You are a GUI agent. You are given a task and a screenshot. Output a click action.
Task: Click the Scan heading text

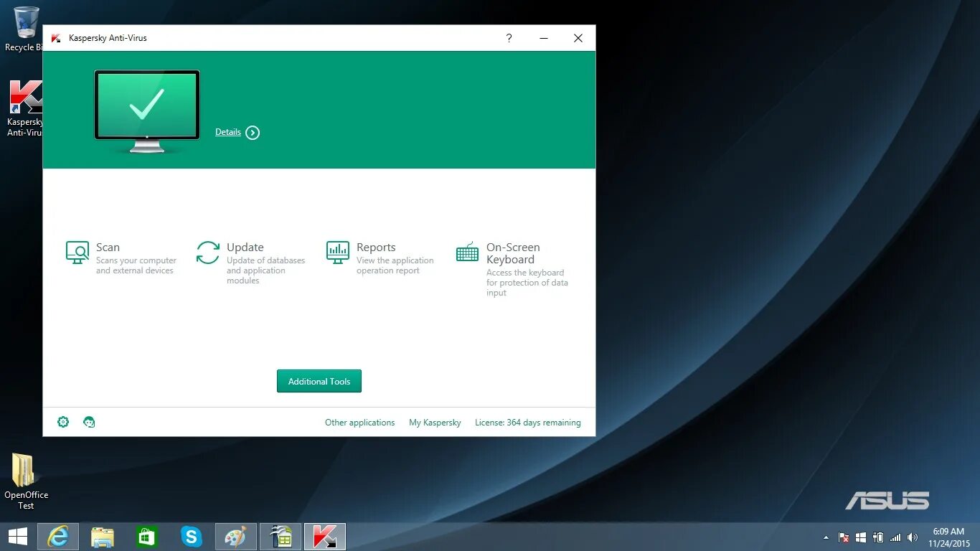(108, 247)
